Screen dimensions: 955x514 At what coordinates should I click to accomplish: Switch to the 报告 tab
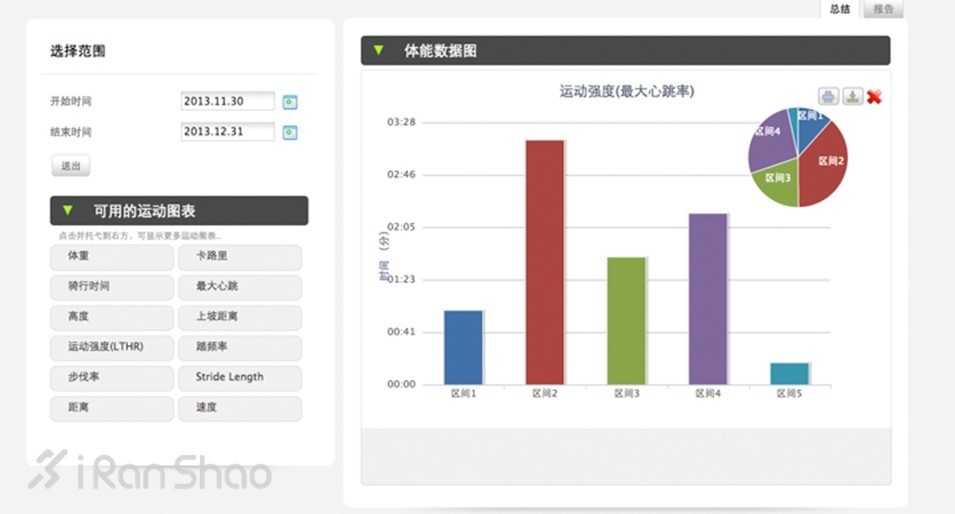[882, 9]
